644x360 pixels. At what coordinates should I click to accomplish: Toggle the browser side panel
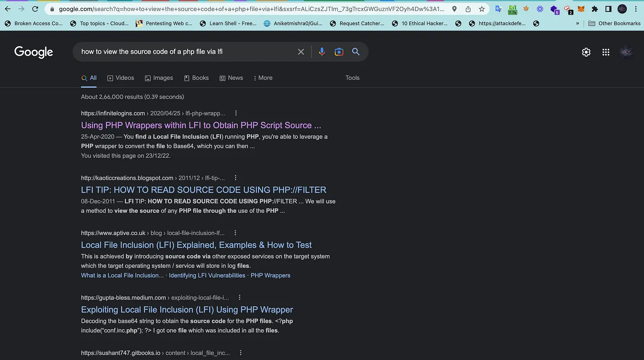[608, 9]
